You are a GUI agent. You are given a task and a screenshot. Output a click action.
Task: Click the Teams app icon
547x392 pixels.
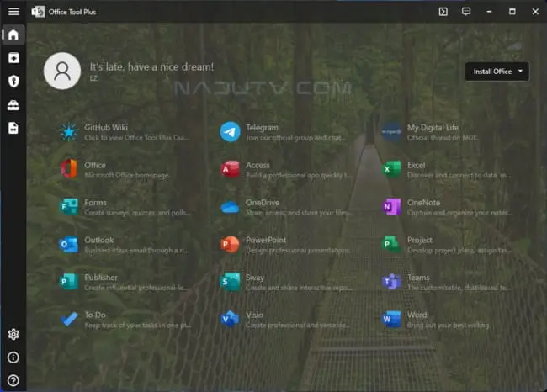(x=391, y=282)
